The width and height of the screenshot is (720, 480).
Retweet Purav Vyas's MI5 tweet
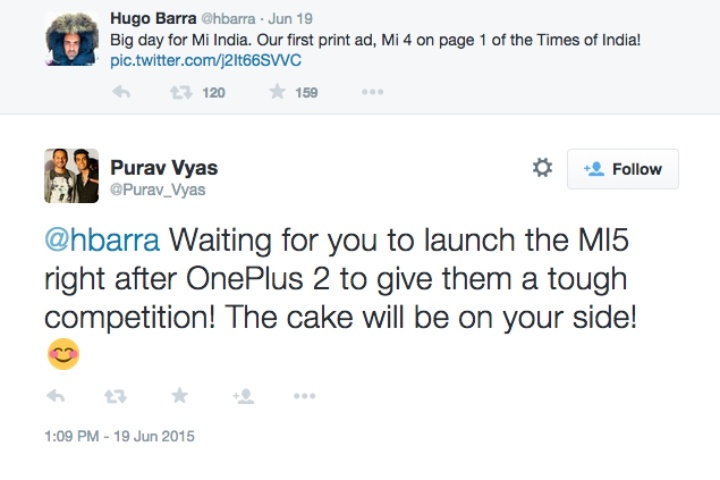point(115,396)
